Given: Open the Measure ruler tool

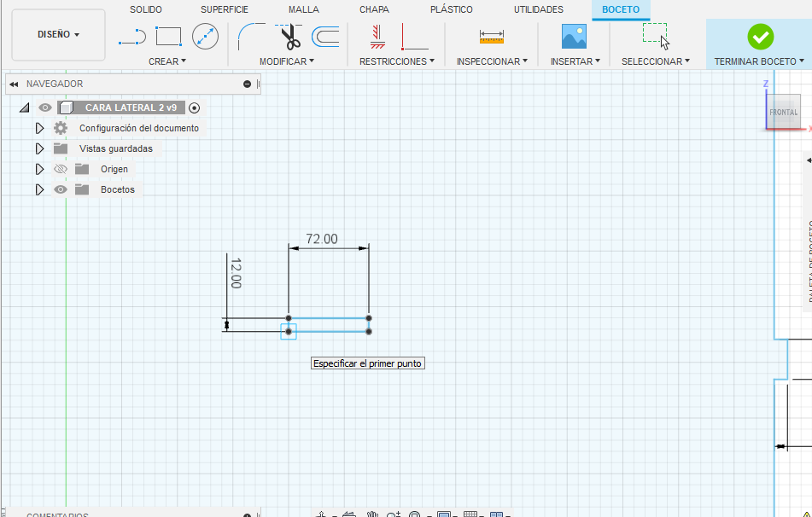Looking at the screenshot, I should coord(492,37).
